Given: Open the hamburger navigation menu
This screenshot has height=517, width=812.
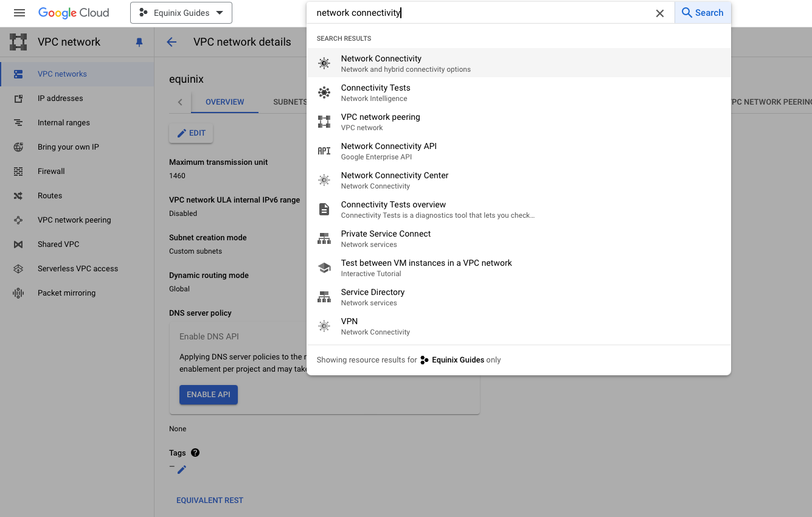Looking at the screenshot, I should coord(19,13).
